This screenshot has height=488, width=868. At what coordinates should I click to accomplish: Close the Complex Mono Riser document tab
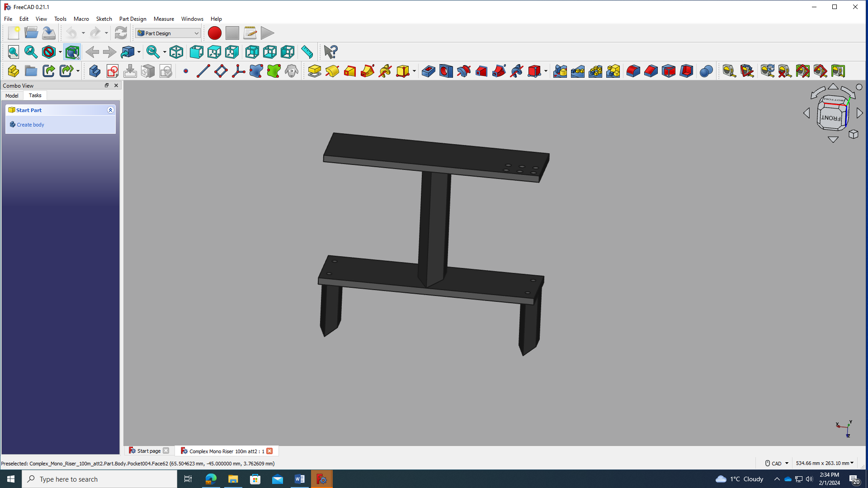pyautogui.click(x=269, y=451)
